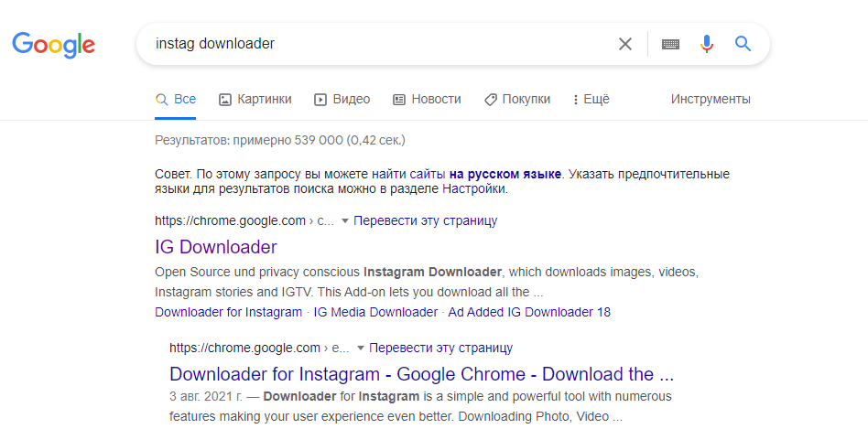
Task: Open the Ещё menu
Action: [591, 100]
